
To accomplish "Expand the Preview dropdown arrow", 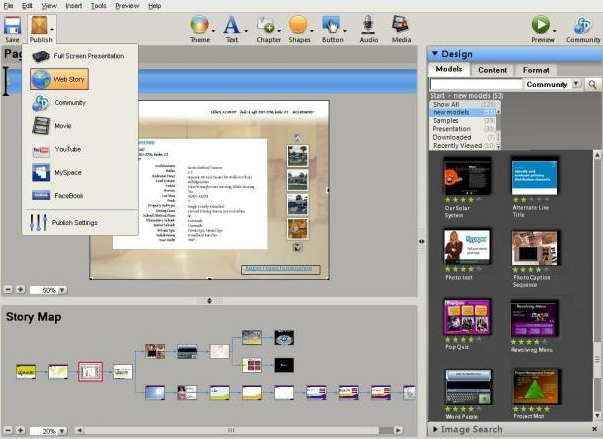I will point(555,31).
